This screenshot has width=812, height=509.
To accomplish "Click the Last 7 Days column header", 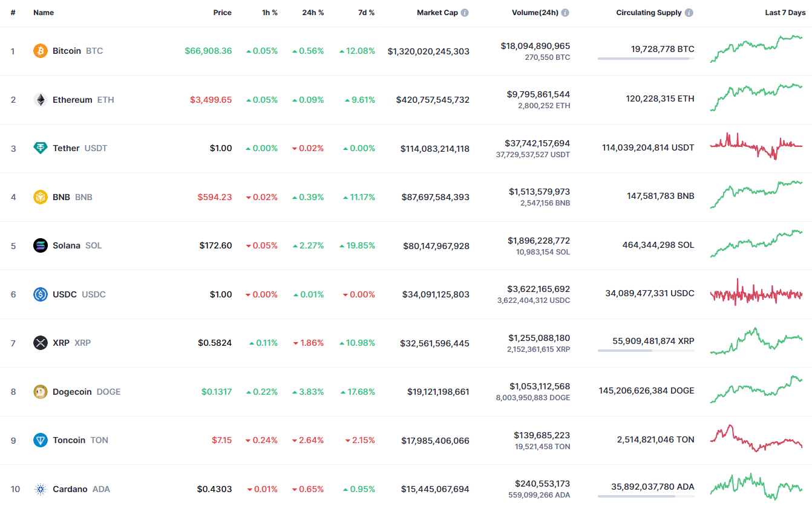I will (785, 12).
